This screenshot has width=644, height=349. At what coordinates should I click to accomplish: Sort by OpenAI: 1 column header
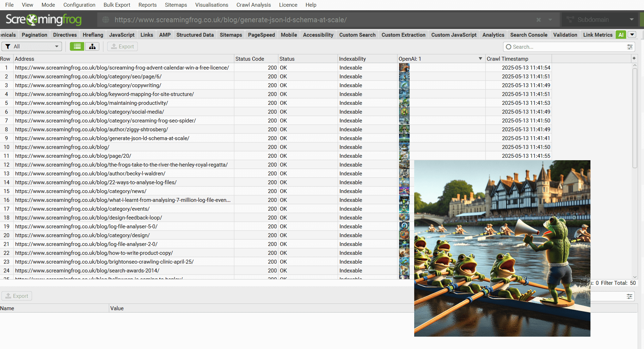point(437,59)
